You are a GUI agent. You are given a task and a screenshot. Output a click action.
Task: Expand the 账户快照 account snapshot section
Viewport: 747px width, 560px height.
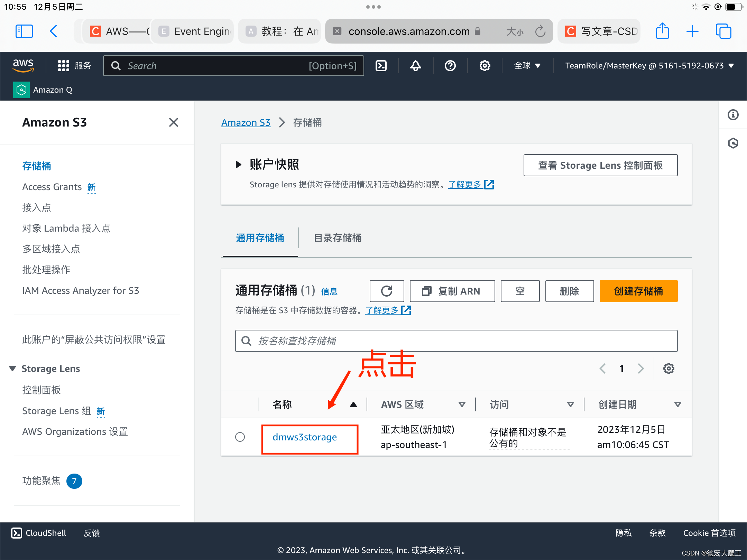(238, 165)
